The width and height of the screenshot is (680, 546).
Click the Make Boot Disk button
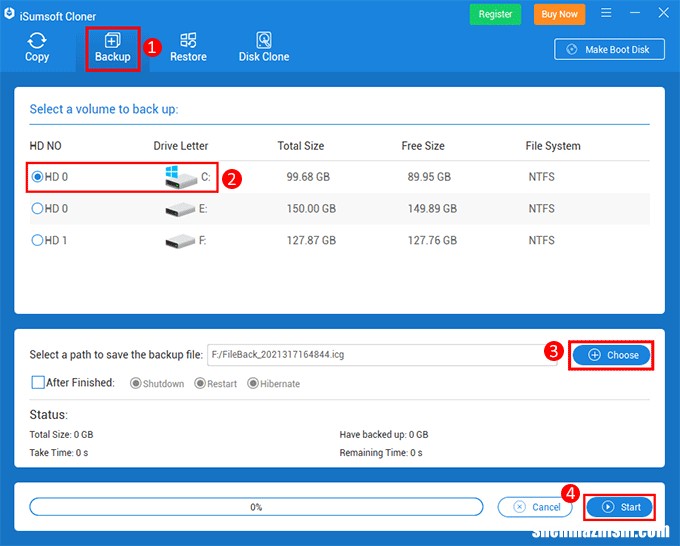pyautogui.click(x=609, y=49)
